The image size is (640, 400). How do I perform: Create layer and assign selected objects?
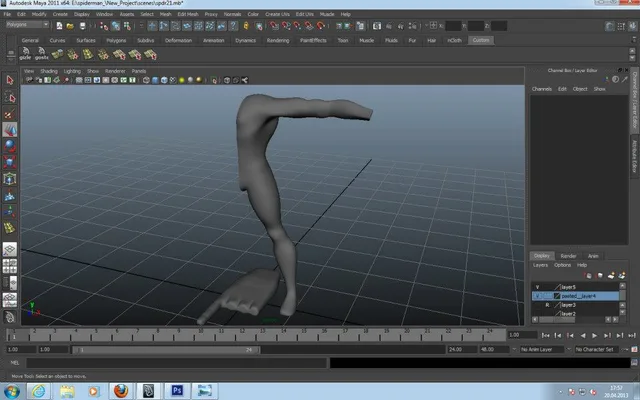622,276
